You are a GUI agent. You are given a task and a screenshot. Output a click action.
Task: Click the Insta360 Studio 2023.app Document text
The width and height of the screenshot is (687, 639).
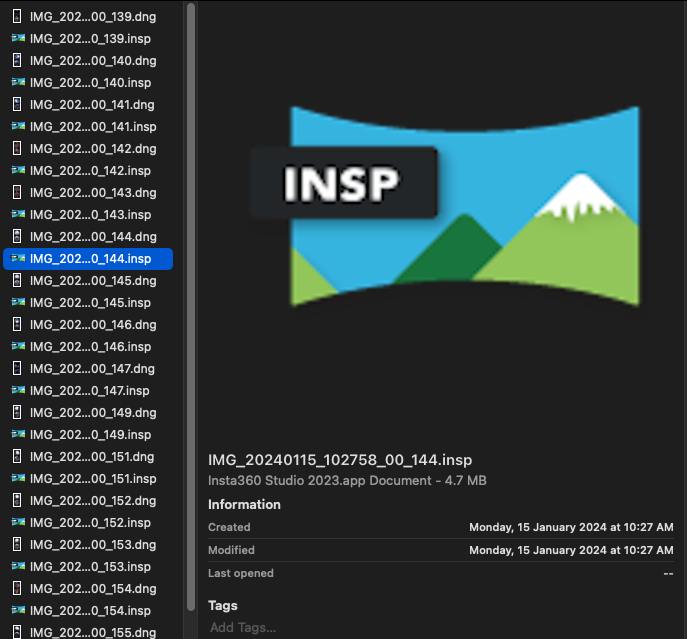point(320,481)
